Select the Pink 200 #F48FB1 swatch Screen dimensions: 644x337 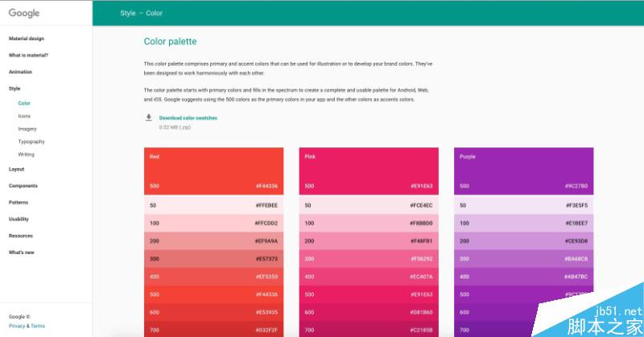[369, 240]
